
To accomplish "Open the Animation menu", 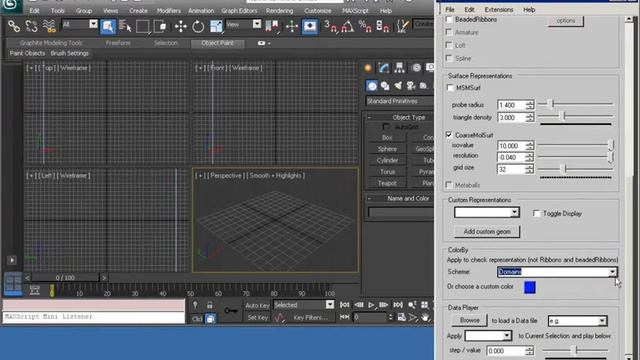I will [x=201, y=11].
